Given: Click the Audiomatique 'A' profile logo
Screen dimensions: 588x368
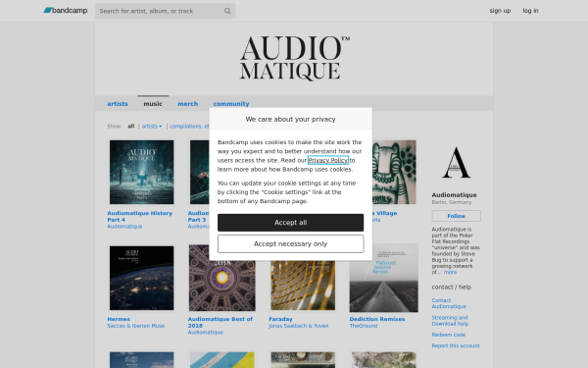Looking at the screenshot, I should click(456, 162).
